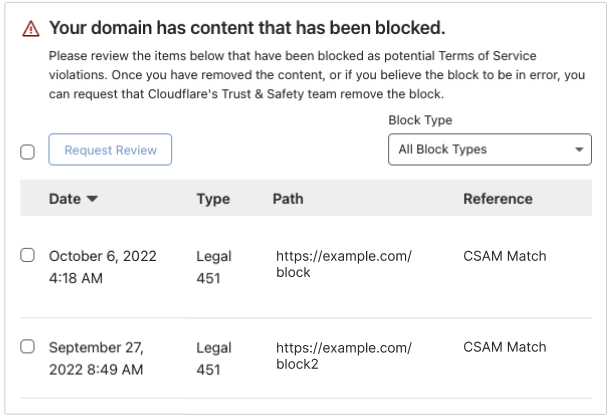Click the Type column header
Screen dimensions: 612x417
[x=213, y=199]
